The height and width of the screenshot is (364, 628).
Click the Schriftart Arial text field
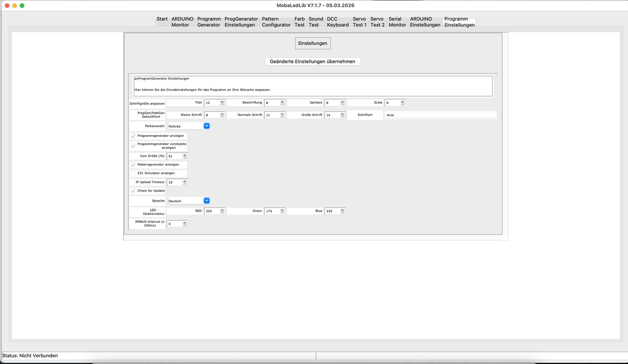pos(440,115)
